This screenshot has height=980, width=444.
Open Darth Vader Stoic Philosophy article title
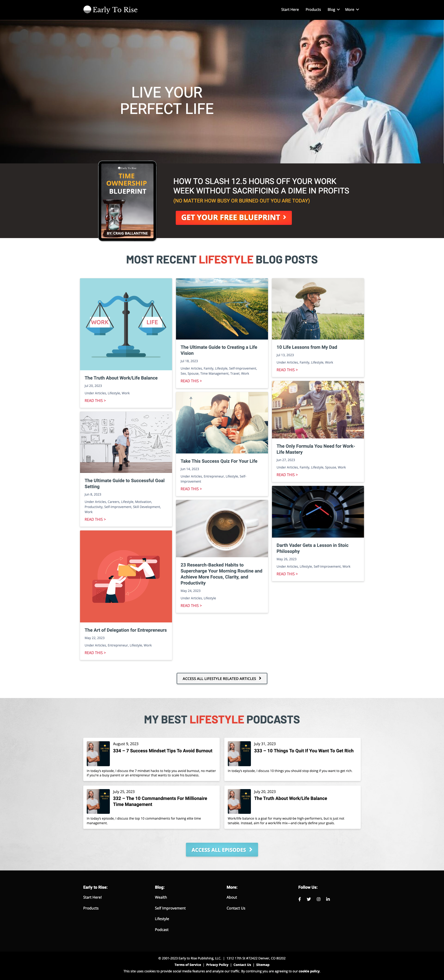312,548
